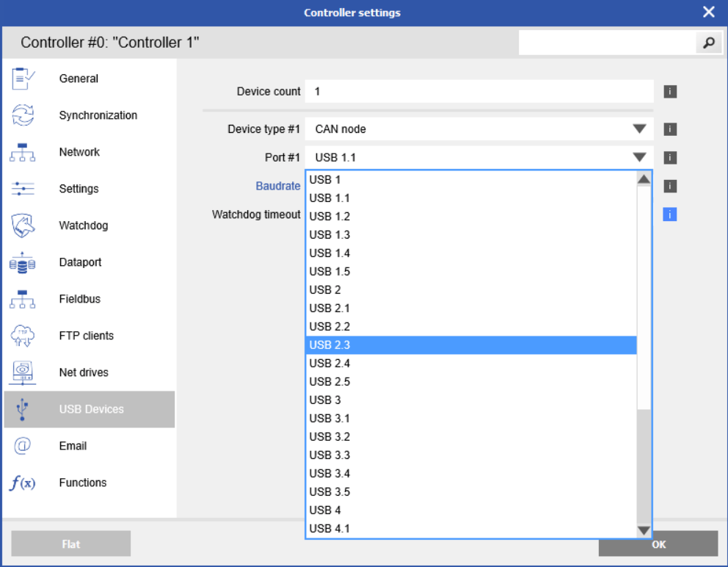Image resolution: width=728 pixels, height=567 pixels.
Task: Select the Watchdog dog-head icon
Action: click(23, 225)
